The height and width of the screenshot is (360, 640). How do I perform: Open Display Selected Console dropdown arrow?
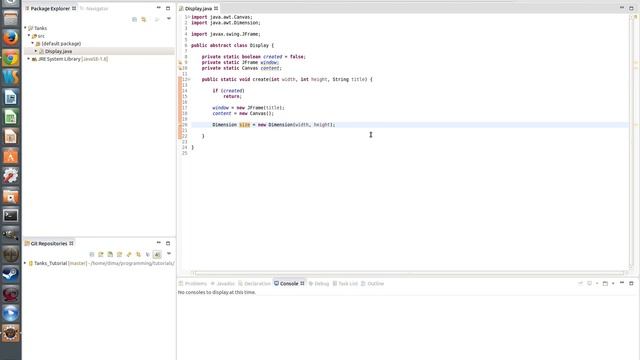pos(597,283)
